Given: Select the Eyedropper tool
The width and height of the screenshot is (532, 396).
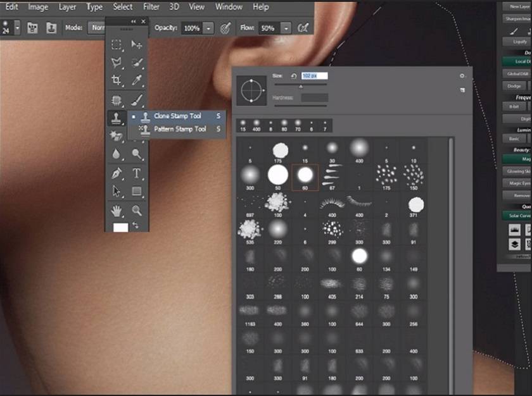Looking at the screenshot, I should click(136, 80).
